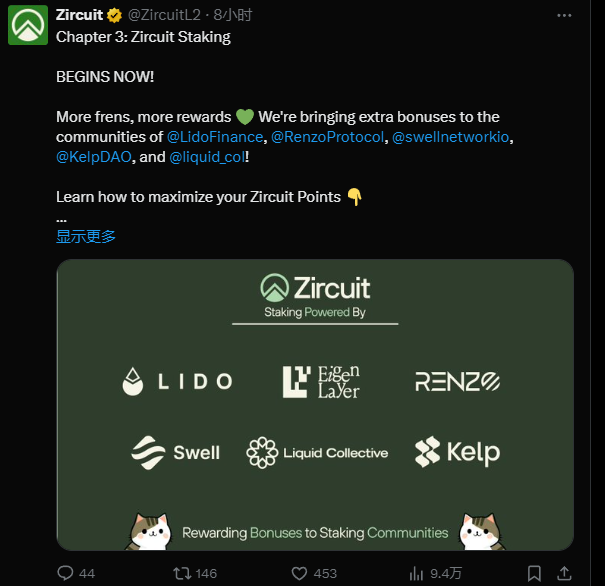Open the @KelpDAO mention

(93, 158)
